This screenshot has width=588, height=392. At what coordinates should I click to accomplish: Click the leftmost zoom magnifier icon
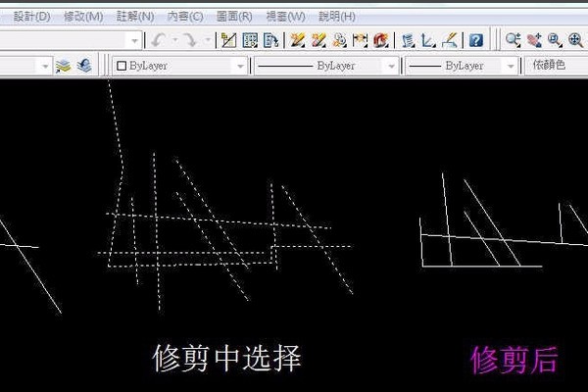513,40
